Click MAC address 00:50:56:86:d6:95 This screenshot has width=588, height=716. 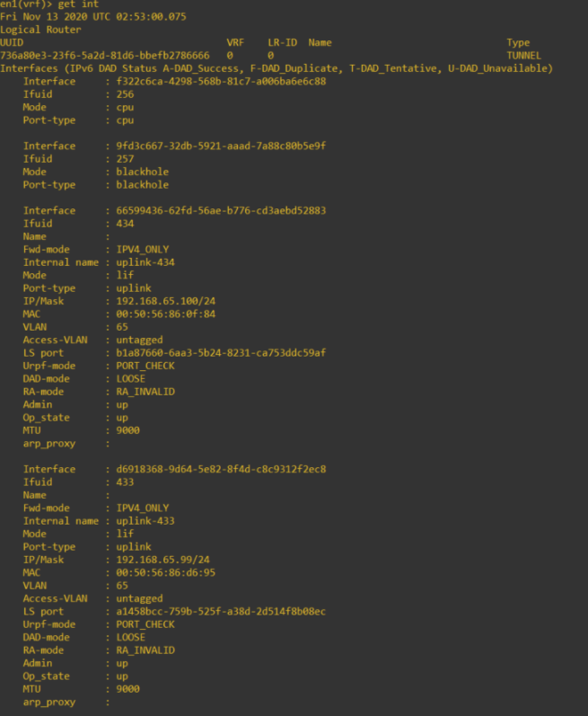[x=166, y=572]
